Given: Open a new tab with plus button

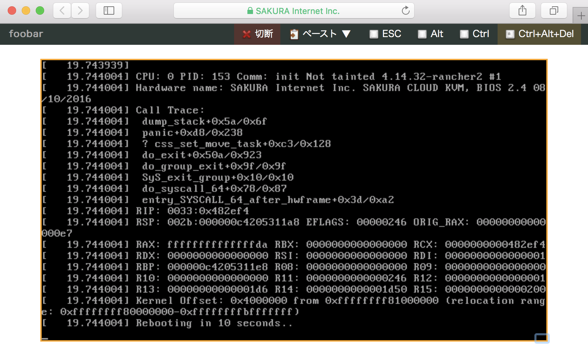Looking at the screenshot, I should tap(581, 16).
